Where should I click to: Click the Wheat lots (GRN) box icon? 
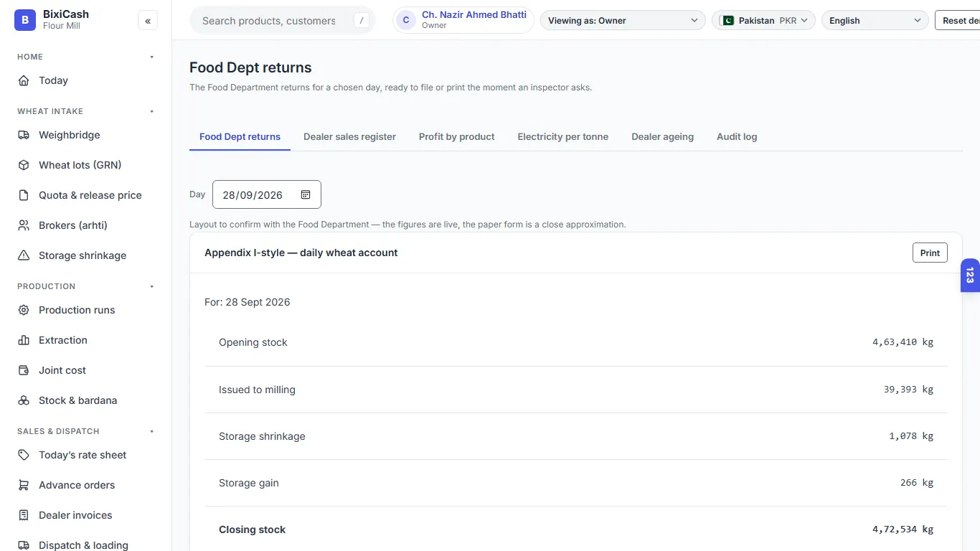pos(24,165)
